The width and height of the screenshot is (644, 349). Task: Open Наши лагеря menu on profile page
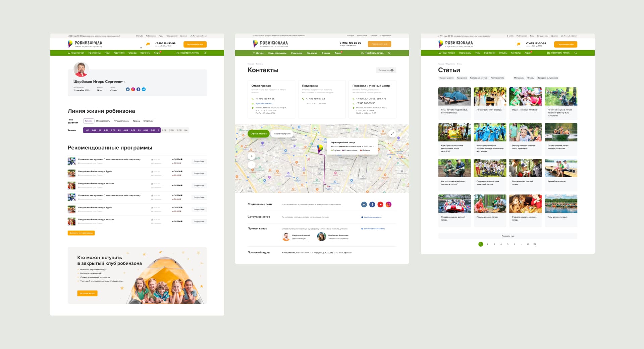pos(76,53)
